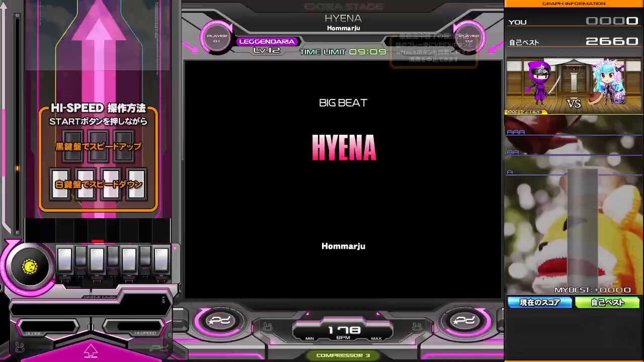The width and height of the screenshot is (644, 362).
Task: Click the third white key of the controller
Action: [129, 260]
